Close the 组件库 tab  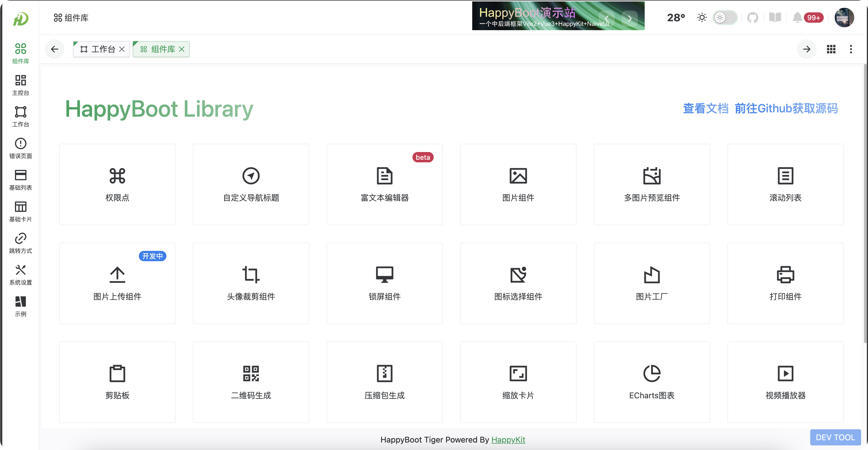click(x=182, y=49)
